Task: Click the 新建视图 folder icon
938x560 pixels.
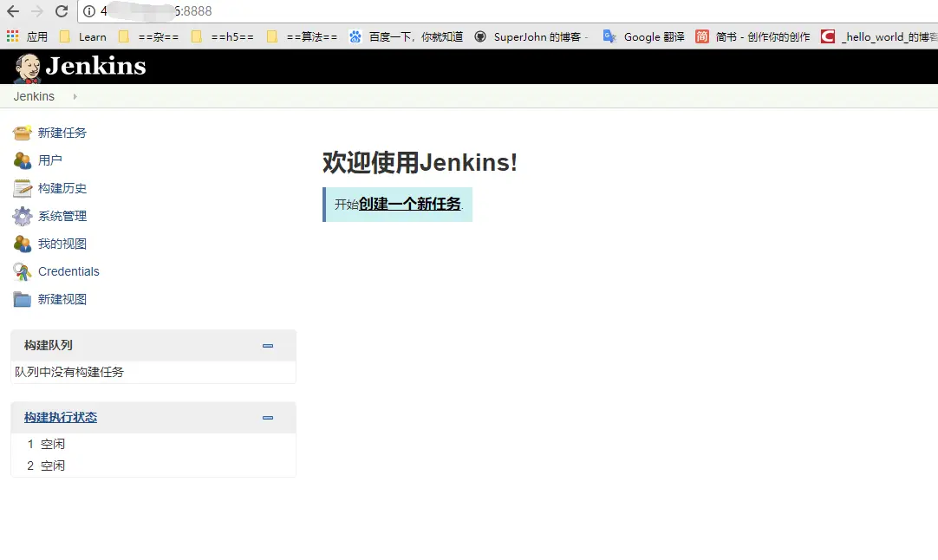Action: [x=23, y=299]
